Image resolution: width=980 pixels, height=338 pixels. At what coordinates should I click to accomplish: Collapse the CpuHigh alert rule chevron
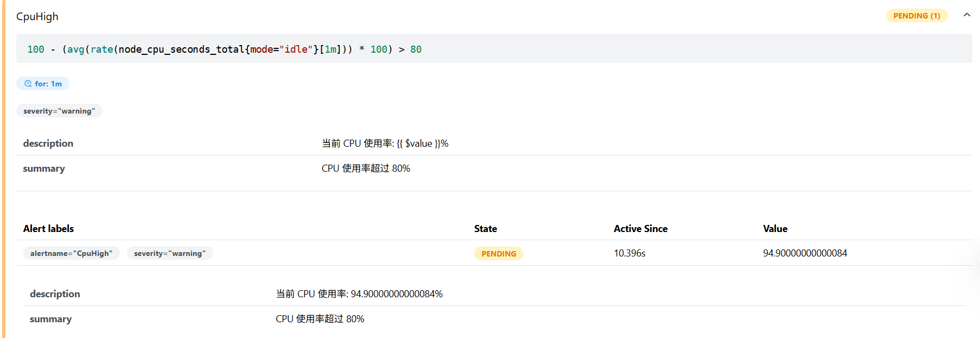[x=966, y=15]
